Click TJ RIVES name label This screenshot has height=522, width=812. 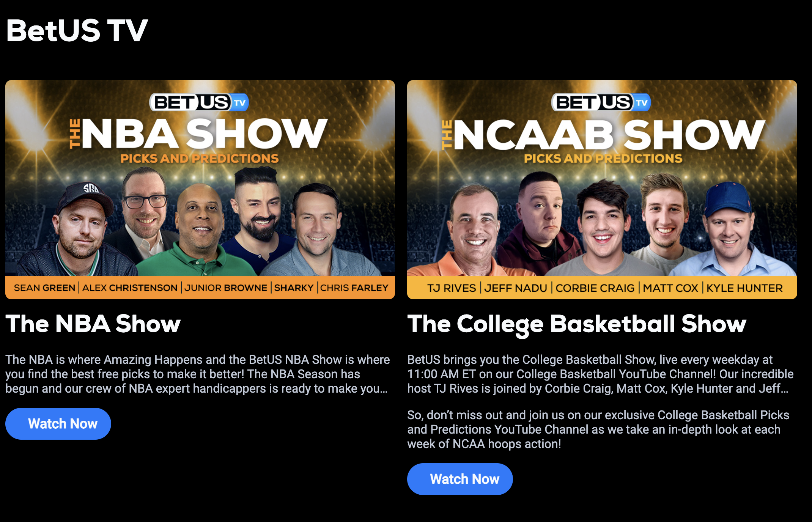click(452, 288)
